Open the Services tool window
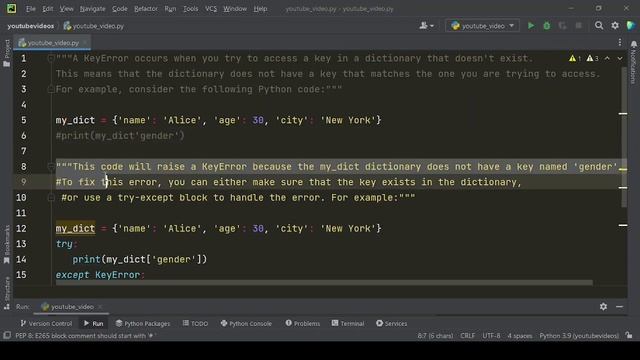The height and width of the screenshot is (360, 640). 391,323
